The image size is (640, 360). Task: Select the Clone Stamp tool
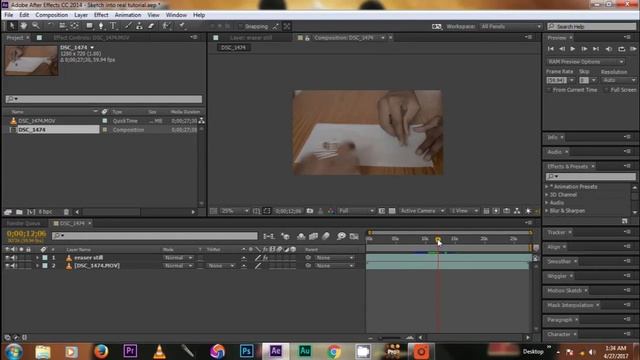(140, 26)
